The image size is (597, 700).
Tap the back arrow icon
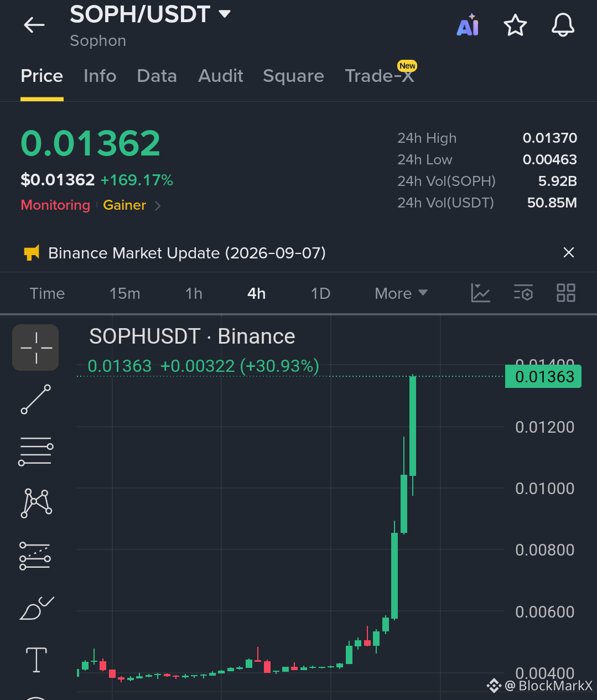[x=34, y=25]
